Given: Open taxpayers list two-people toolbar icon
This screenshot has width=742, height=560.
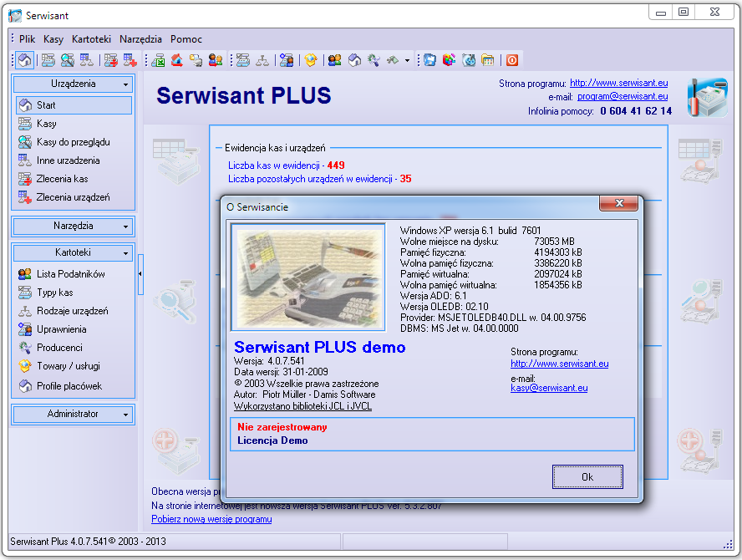Looking at the screenshot, I should coord(334,60).
